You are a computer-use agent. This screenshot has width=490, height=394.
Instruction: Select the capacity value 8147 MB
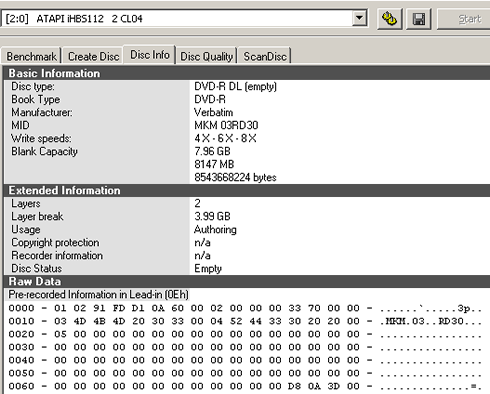tap(214, 164)
